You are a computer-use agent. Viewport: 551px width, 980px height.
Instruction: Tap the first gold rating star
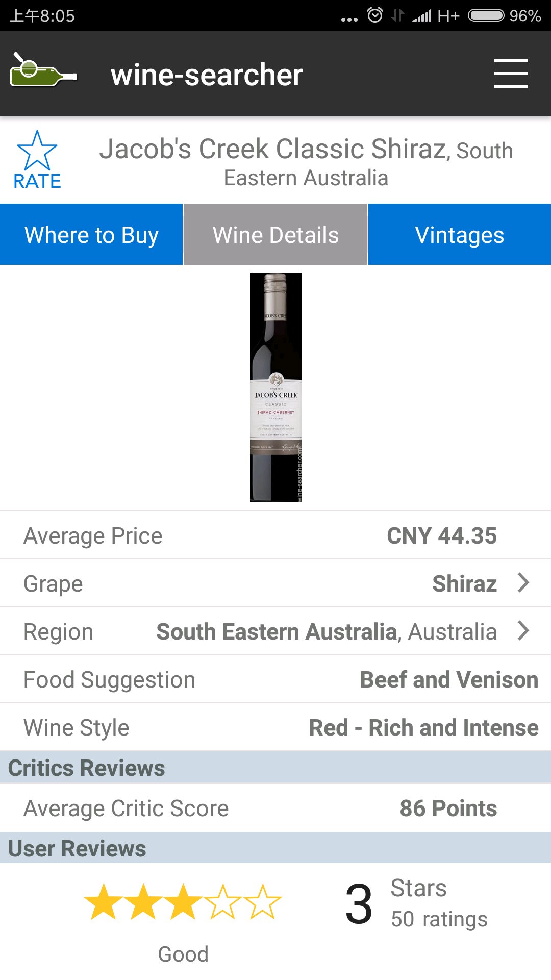103,902
